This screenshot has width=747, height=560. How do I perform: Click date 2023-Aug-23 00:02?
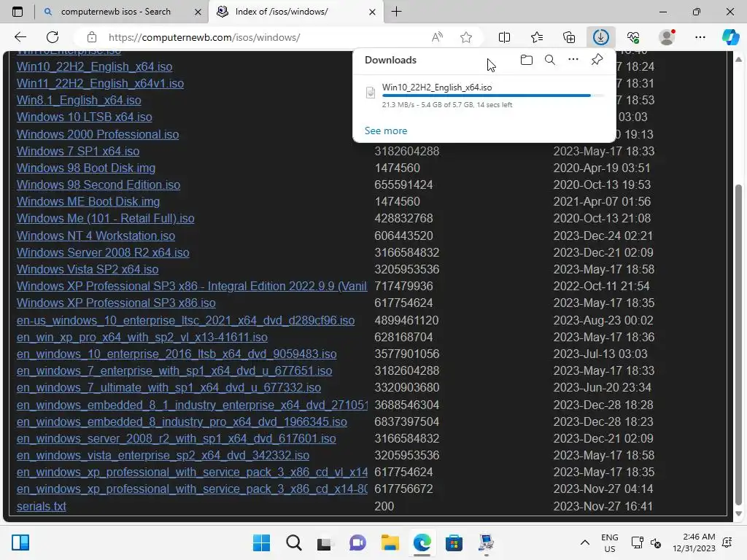pyautogui.click(x=603, y=320)
